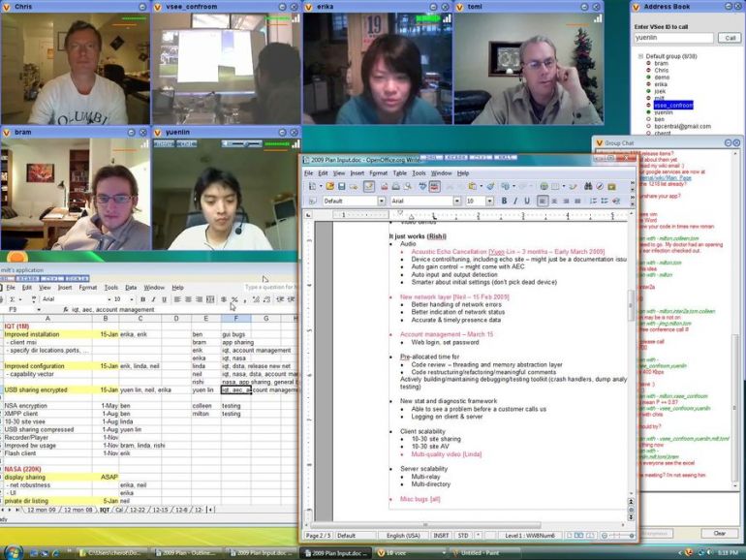Click the comma style icon in Excel
The image size is (746, 560).
[x=245, y=299]
